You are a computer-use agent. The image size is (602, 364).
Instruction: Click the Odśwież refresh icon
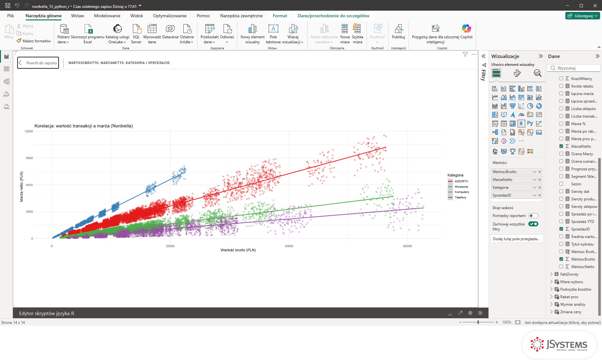(x=227, y=29)
